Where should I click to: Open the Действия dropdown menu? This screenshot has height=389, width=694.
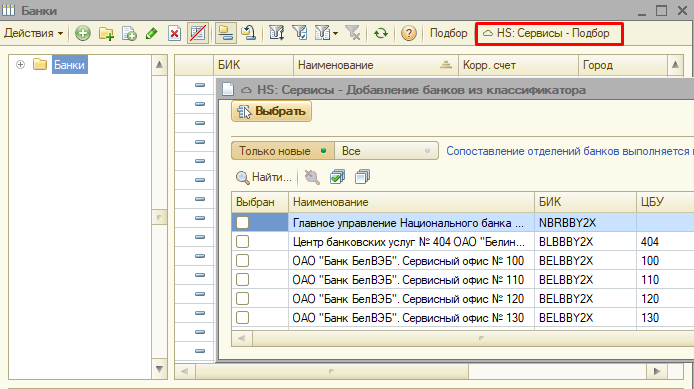point(34,33)
